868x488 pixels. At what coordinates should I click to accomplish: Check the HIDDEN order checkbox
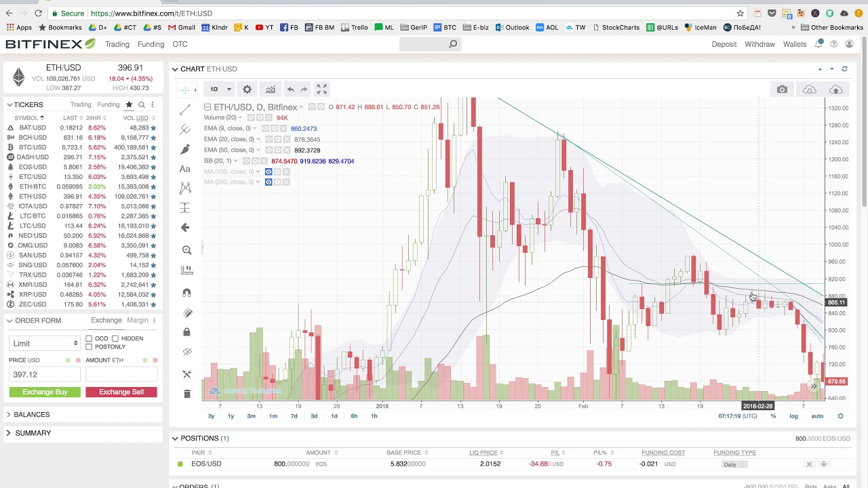click(x=115, y=338)
